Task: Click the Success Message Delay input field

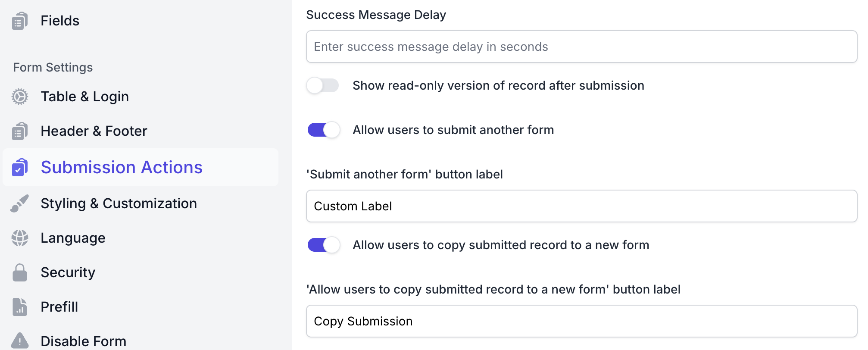Action: (x=581, y=47)
